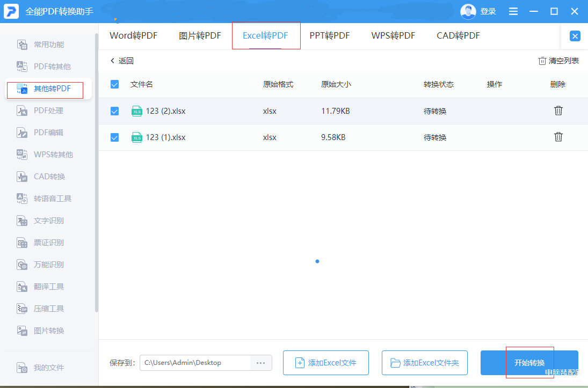Screen dimensions: 588x388
Task: Click the save path field C:\Users\Admin\Desktop
Action: click(x=195, y=363)
